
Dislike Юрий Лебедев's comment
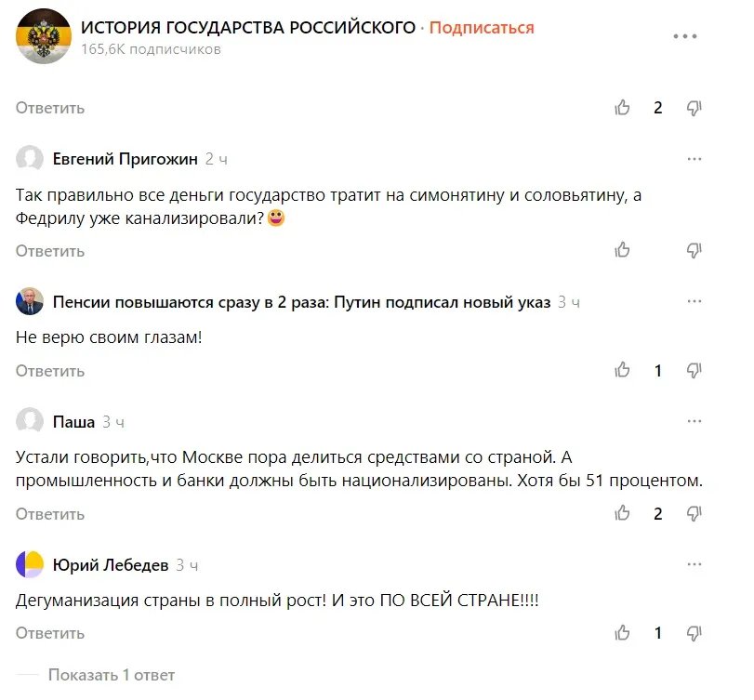[694, 633]
